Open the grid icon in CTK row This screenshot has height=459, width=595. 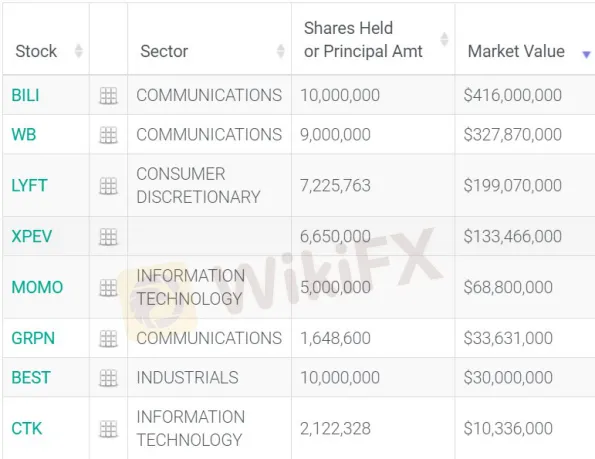pyautogui.click(x=108, y=429)
